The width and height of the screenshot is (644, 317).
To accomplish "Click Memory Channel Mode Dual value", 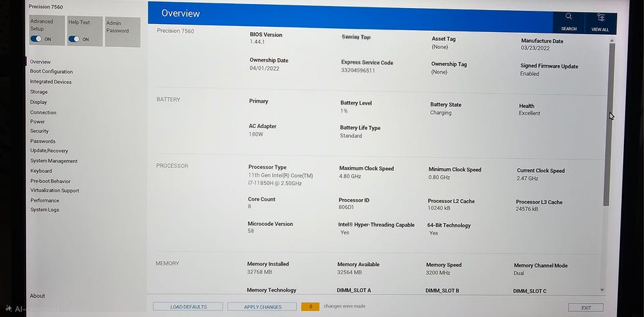I will coord(519,273).
